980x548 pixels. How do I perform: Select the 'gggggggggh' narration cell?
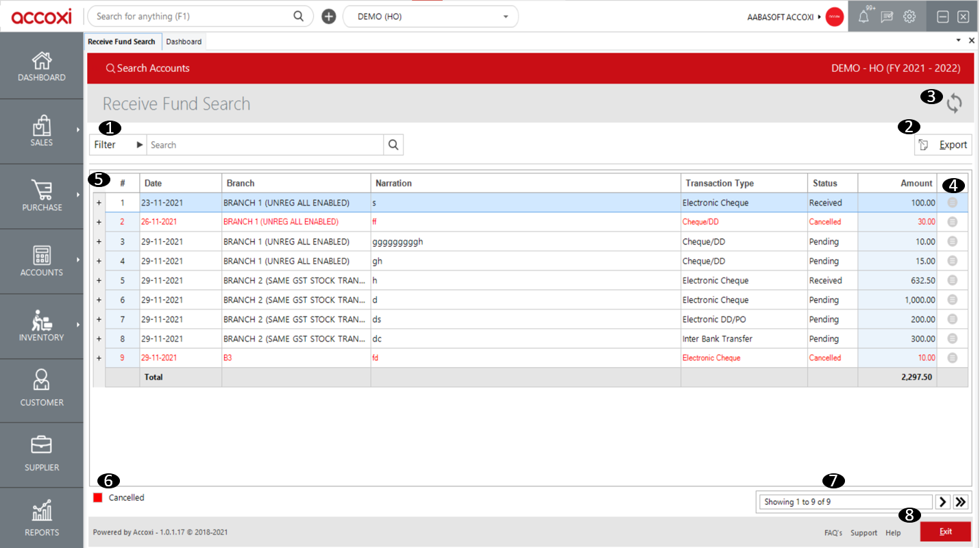[526, 242]
